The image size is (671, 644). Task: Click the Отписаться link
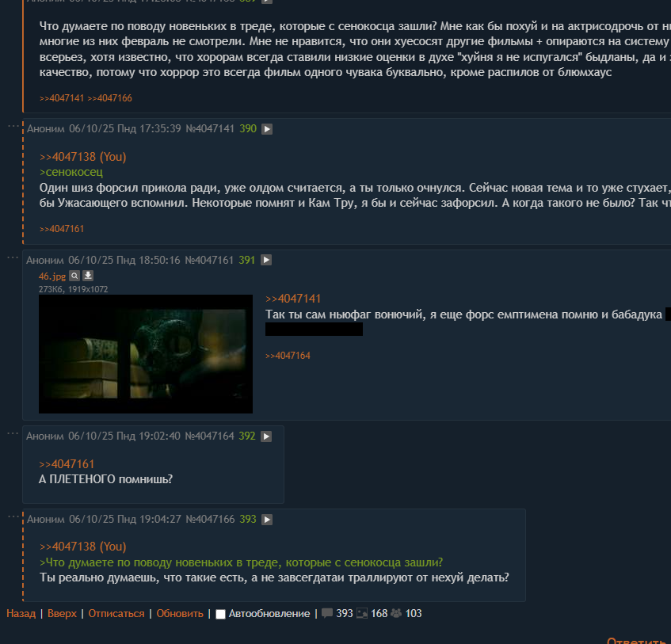(x=116, y=614)
